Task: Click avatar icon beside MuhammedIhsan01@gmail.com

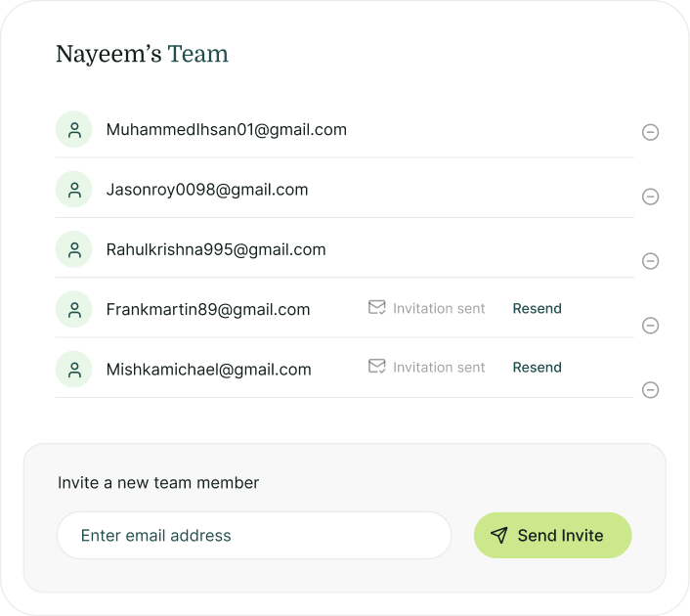Action: point(74,130)
